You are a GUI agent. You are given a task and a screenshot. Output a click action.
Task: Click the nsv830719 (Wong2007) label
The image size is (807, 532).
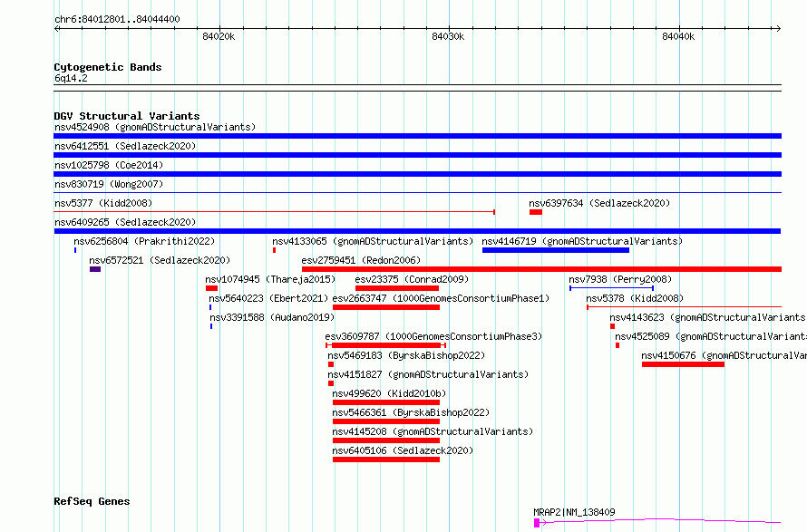click(109, 184)
